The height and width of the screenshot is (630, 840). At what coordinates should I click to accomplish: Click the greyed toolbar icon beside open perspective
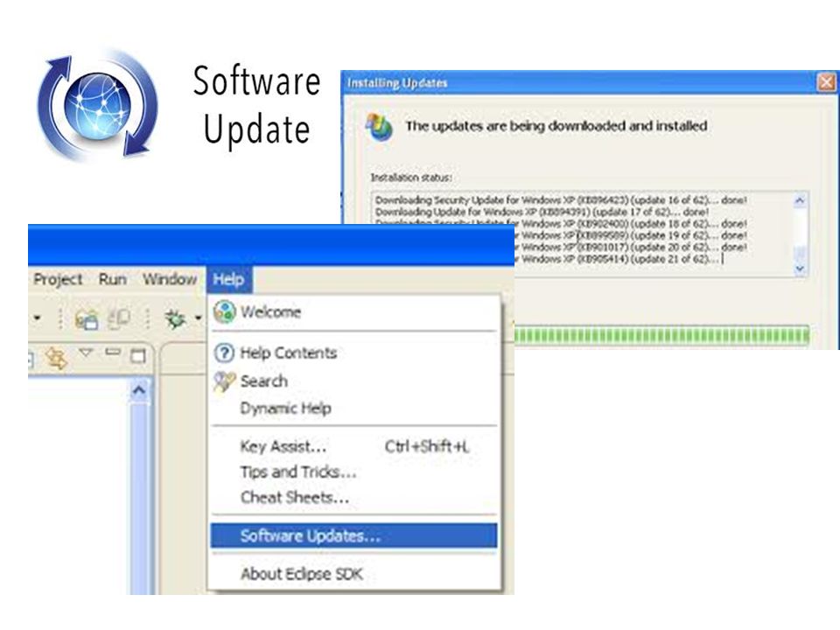[x=119, y=318]
